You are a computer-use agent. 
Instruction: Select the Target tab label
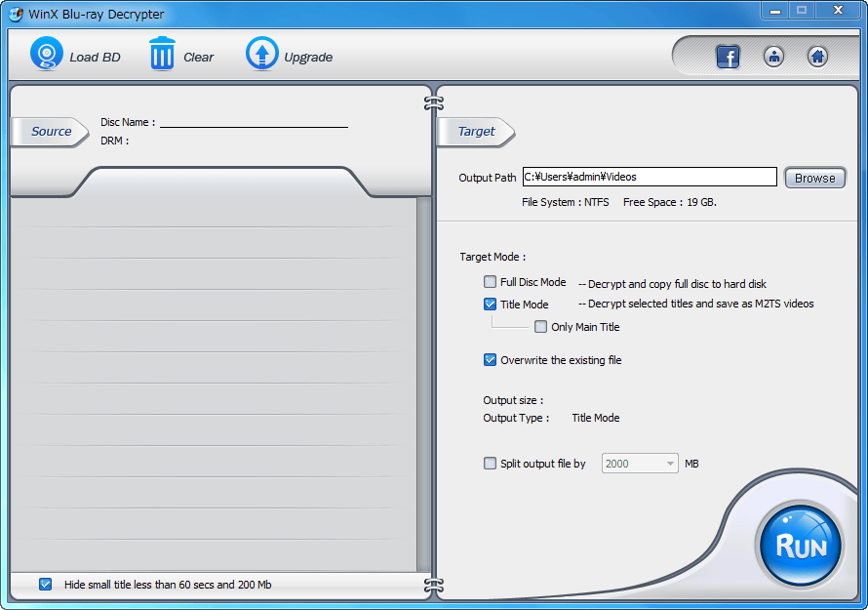pyautogui.click(x=477, y=132)
